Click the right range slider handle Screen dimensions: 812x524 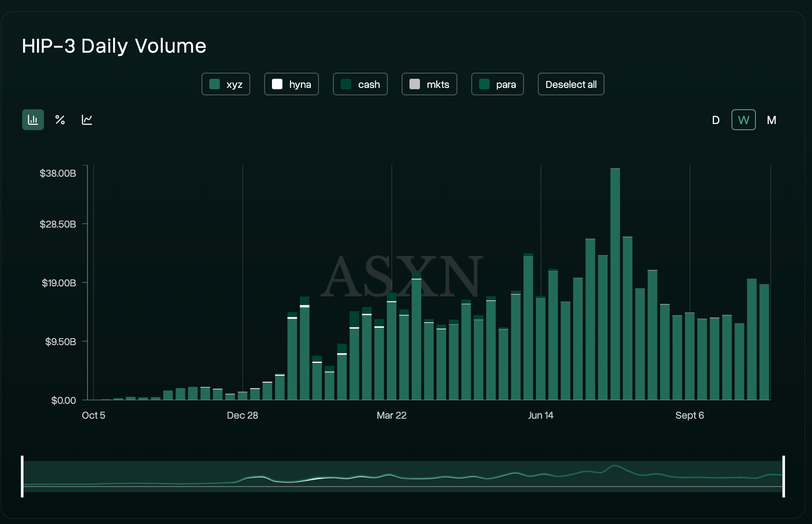point(784,476)
